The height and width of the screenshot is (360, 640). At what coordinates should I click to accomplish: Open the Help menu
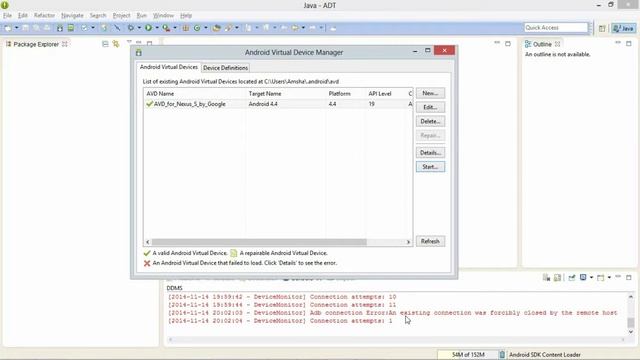click(186, 16)
